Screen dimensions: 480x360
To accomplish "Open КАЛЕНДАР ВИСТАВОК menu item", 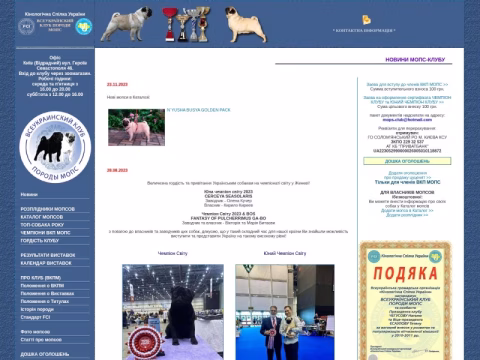I will coord(46,263).
